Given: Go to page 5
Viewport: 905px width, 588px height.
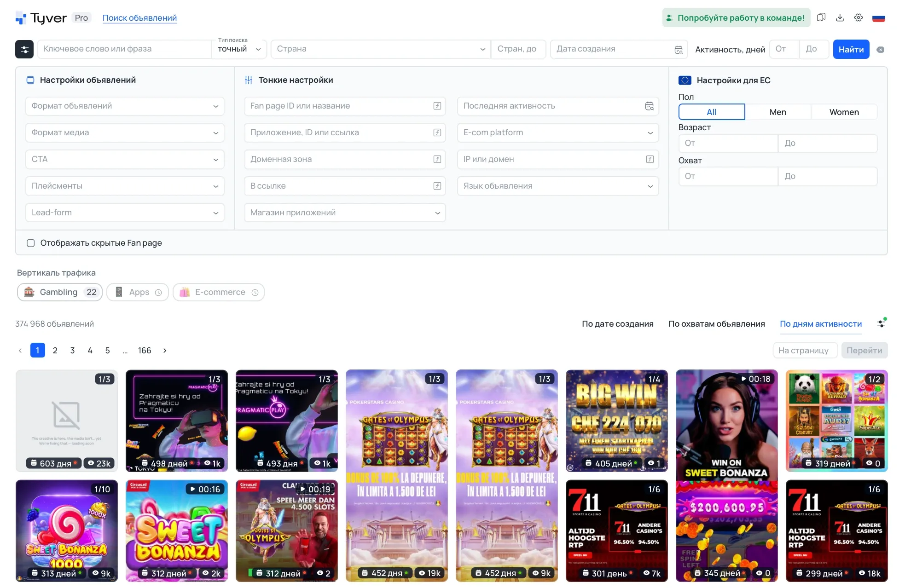Looking at the screenshot, I should pyautogui.click(x=108, y=351).
